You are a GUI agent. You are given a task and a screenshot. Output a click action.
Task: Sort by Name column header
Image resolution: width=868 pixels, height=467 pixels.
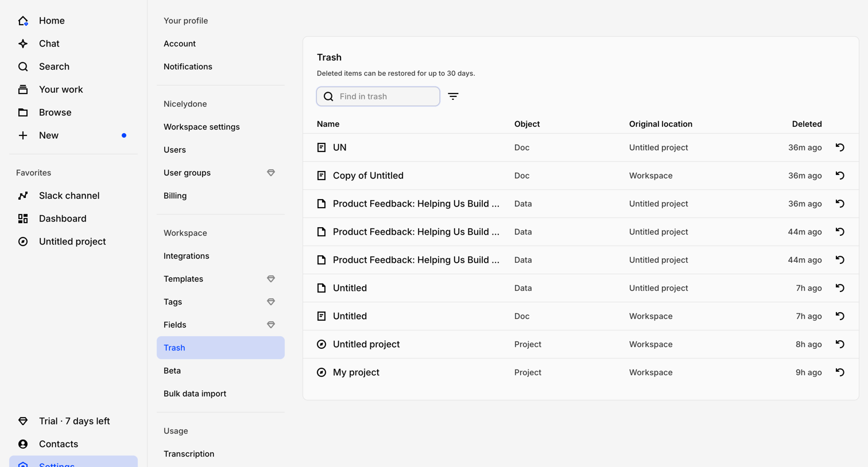point(328,124)
